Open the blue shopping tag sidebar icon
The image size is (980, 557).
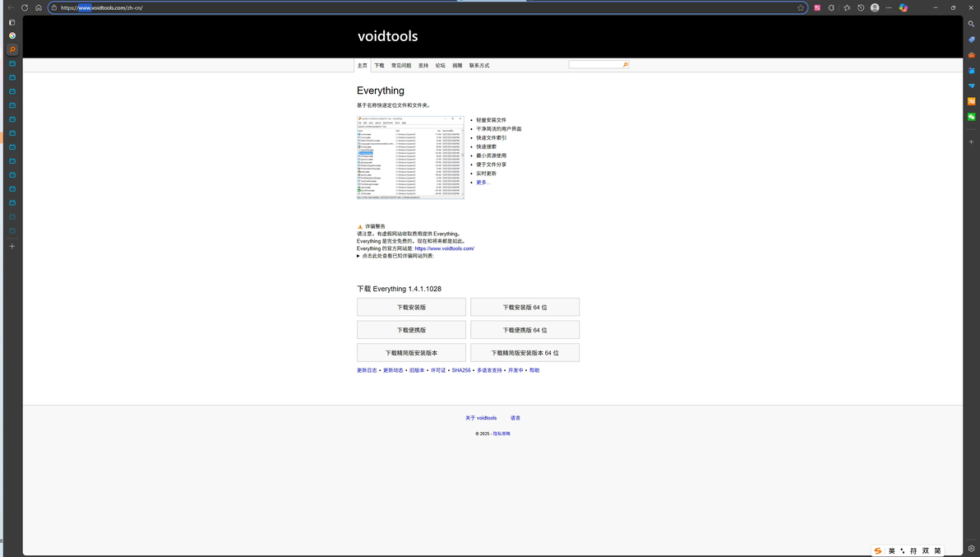point(971,39)
